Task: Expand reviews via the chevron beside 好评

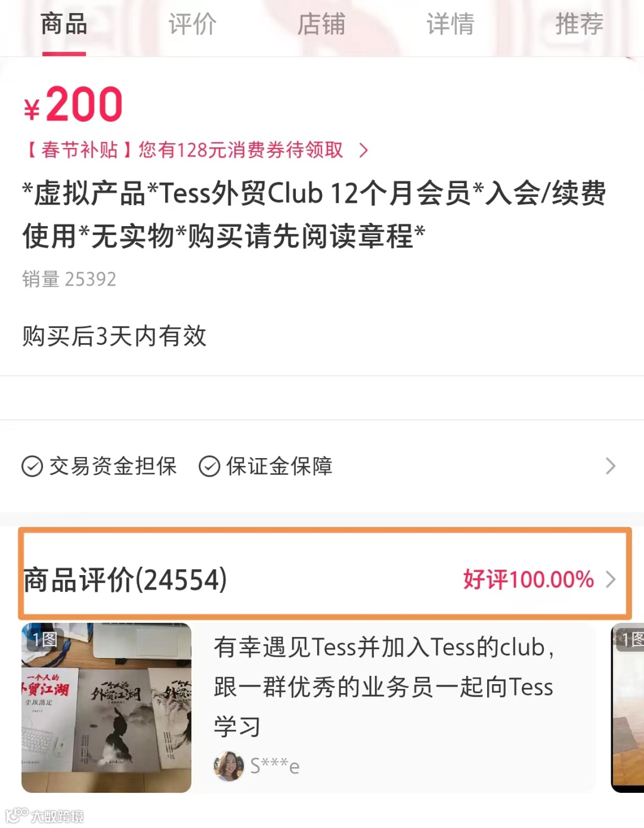Action: pos(611,579)
